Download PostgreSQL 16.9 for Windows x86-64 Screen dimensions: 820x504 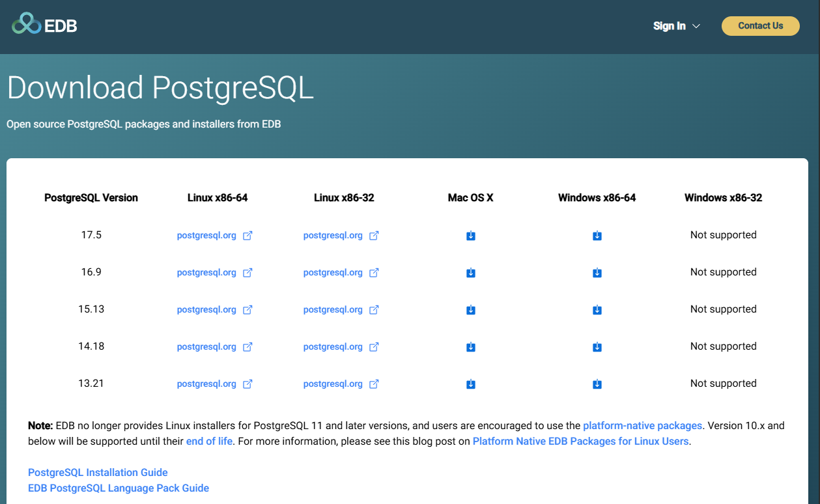[x=597, y=273]
